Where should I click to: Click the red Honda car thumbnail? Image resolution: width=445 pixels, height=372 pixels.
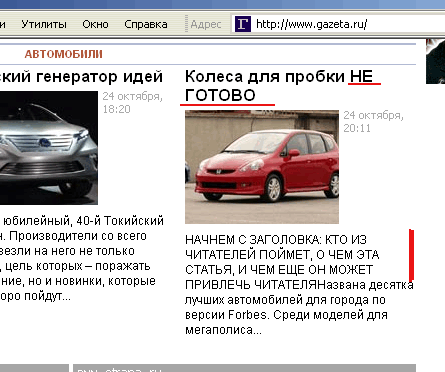[262, 167]
